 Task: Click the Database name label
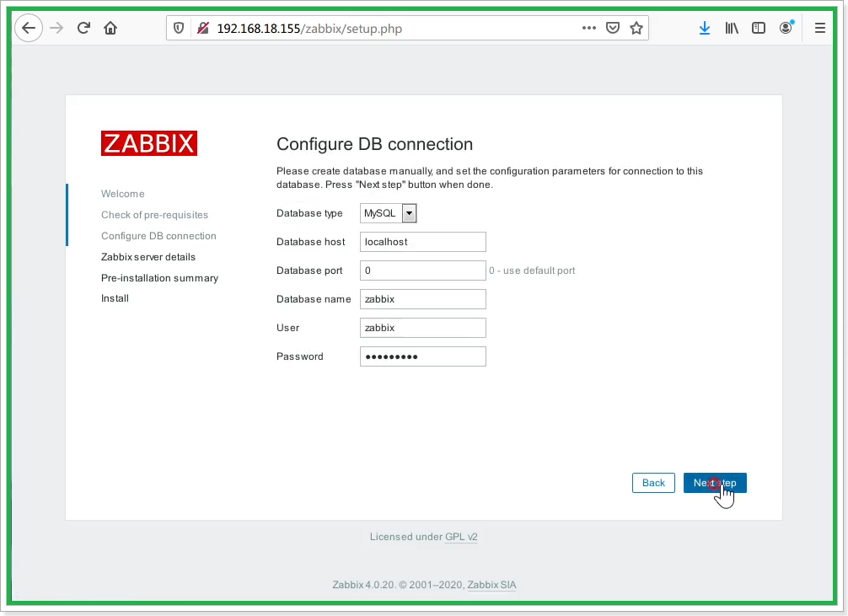tap(314, 299)
